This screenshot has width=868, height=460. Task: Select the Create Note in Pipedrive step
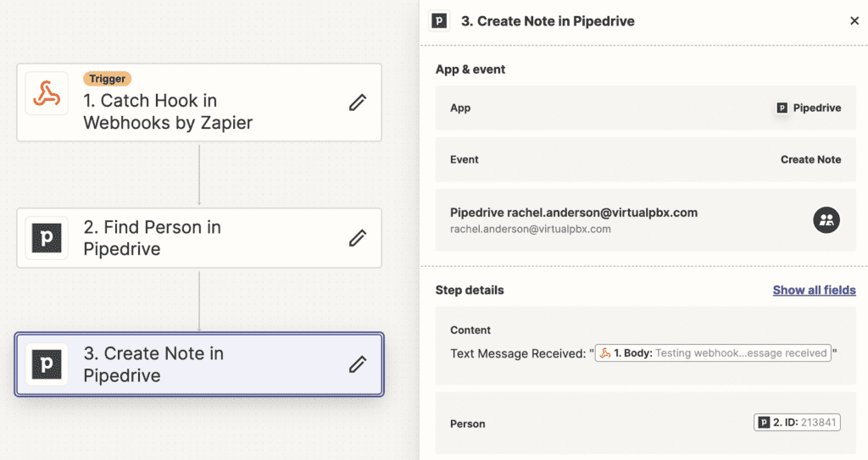[199, 364]
